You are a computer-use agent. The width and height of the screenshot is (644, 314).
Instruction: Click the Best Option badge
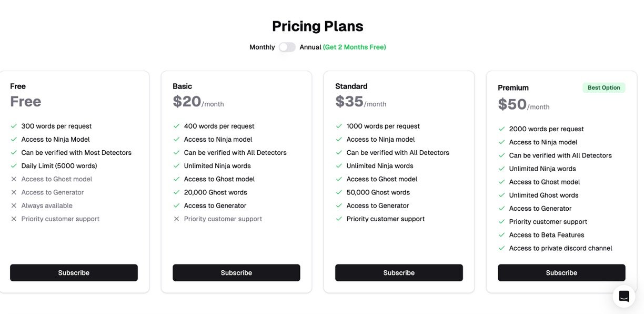604,87
